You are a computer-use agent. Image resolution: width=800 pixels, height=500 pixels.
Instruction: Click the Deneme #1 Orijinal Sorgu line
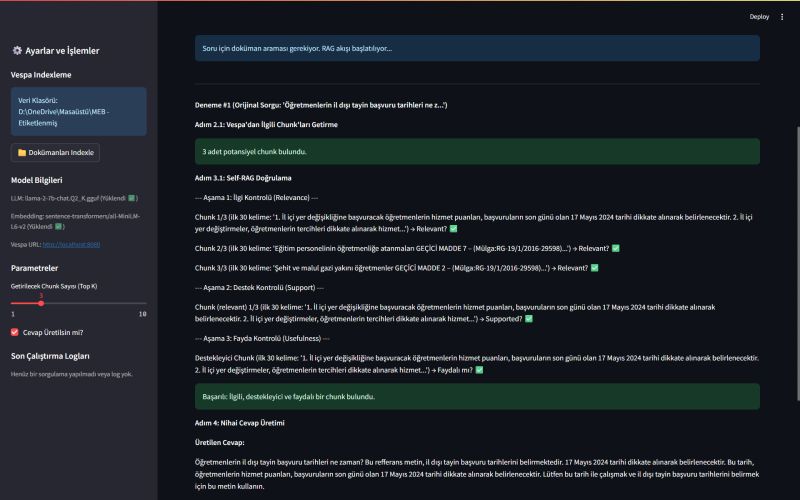tap(321, 105)
